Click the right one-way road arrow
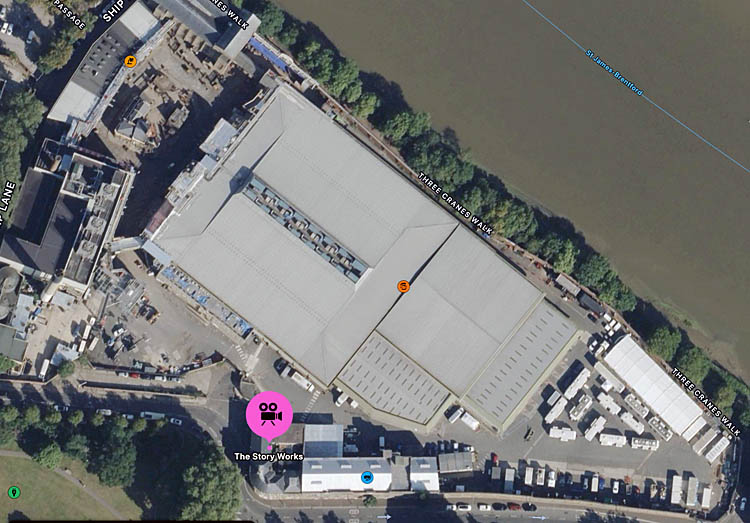The width and height of the screenshot is (750, 523). 538,518
